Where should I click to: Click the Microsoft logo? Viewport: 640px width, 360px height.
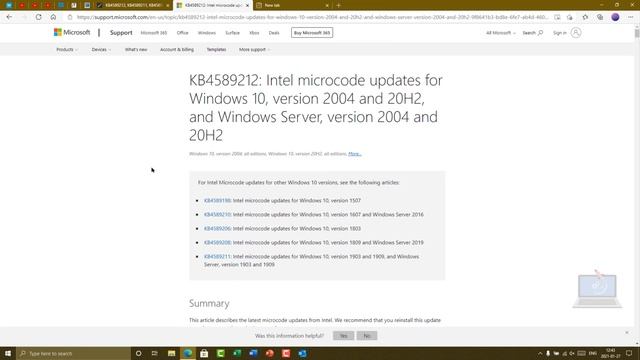point(72,32)
